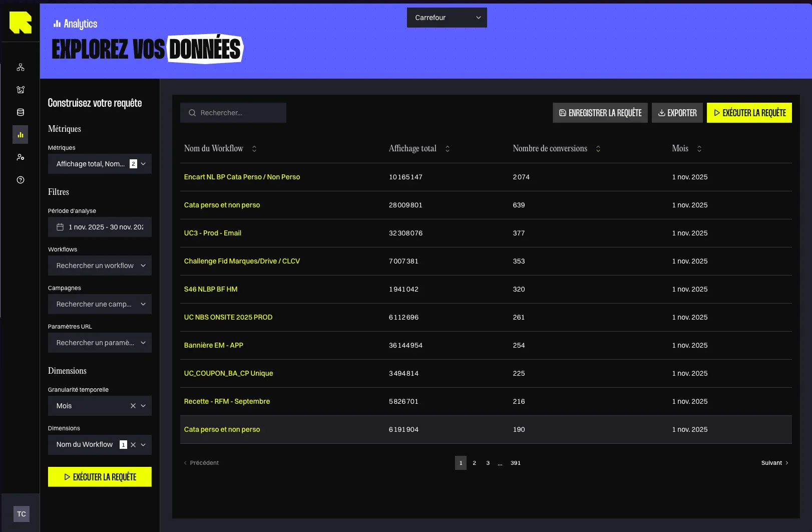Open UC_COUPON_BA_CP Unique workflow
The width and height of the screenshot is (812, 532).
click(228, 373)
